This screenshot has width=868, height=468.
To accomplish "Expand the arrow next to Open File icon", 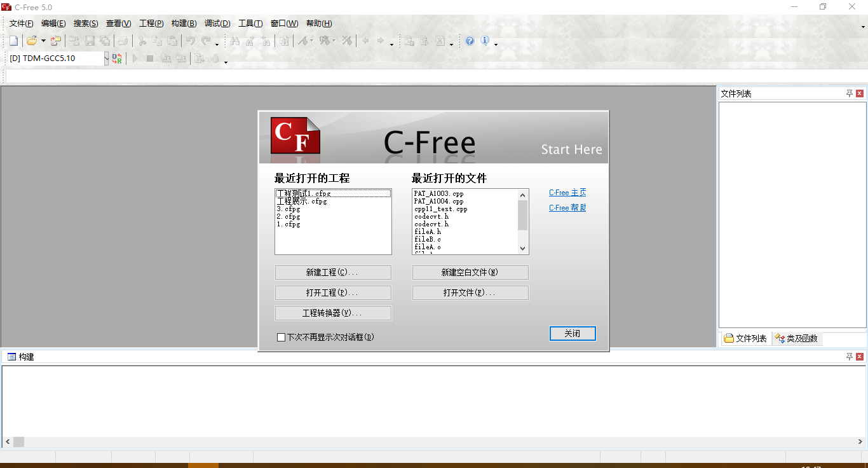I will 43,41.
